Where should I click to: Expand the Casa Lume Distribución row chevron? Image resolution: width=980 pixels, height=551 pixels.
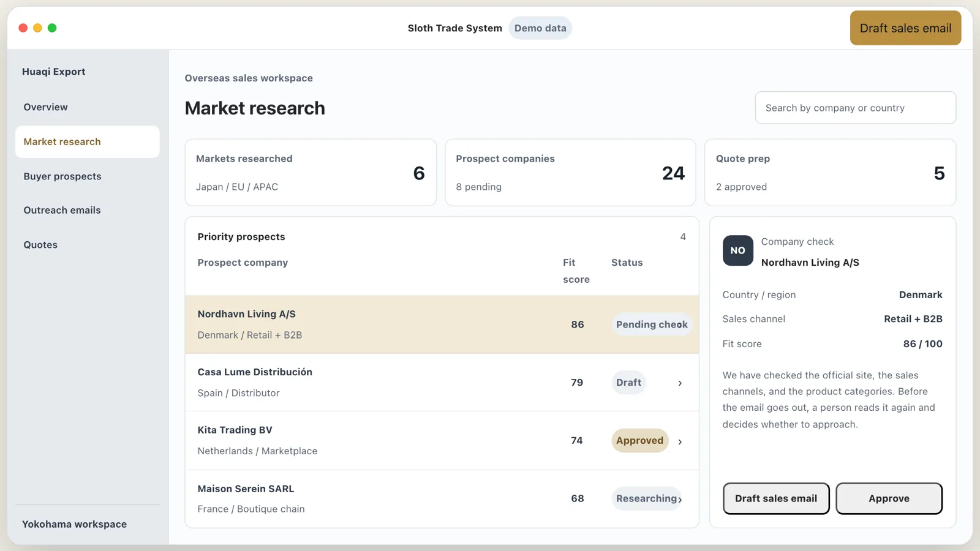680,383
